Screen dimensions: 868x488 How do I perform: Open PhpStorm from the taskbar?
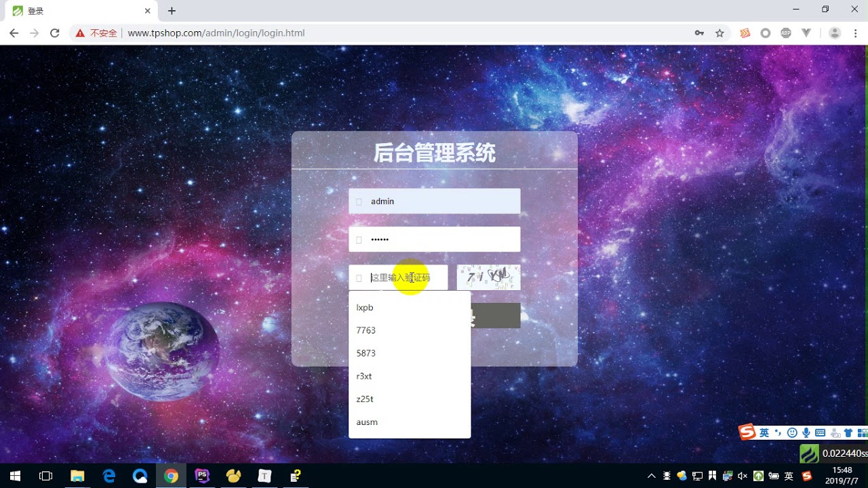(x=202, y=476)
